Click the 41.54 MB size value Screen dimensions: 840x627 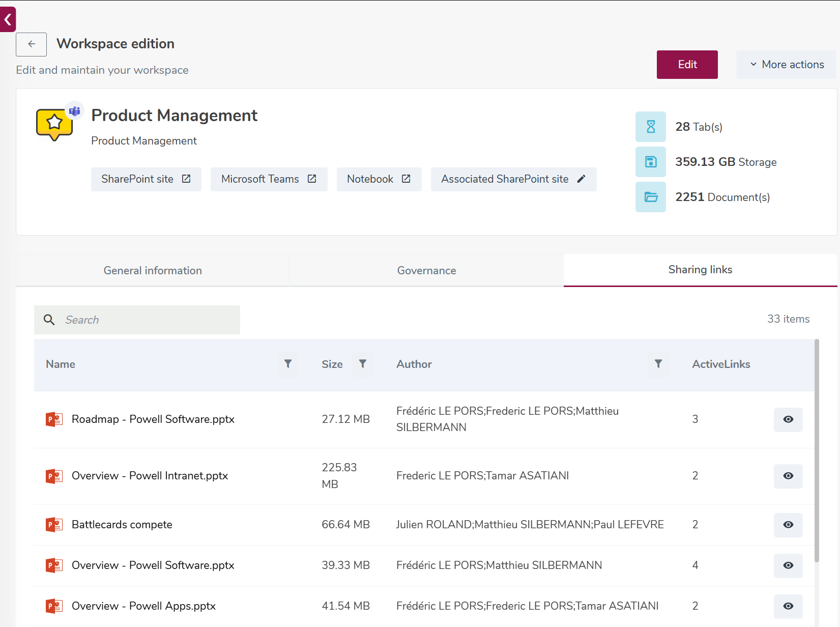346,606
